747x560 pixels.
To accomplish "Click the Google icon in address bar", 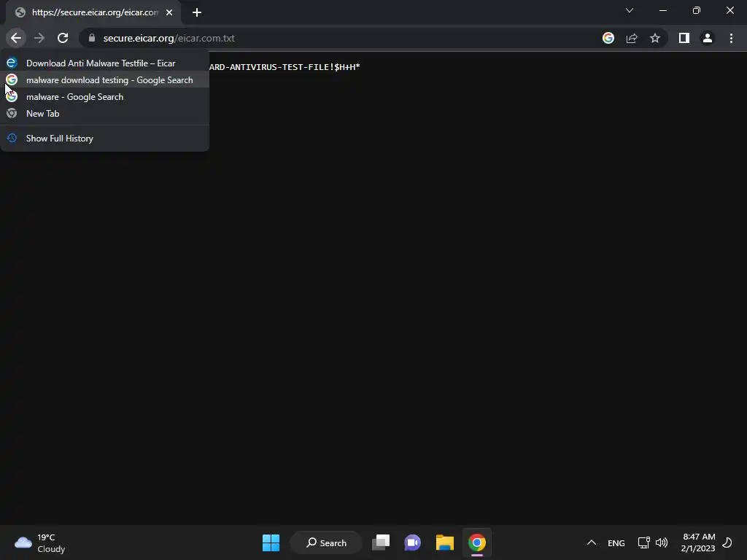I will pyautogui.click(x=608, y=38).
